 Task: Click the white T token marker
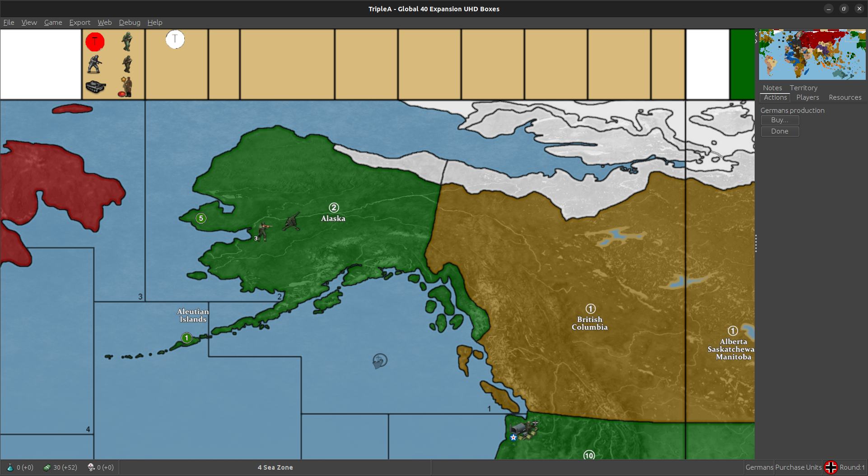(175, 39)
